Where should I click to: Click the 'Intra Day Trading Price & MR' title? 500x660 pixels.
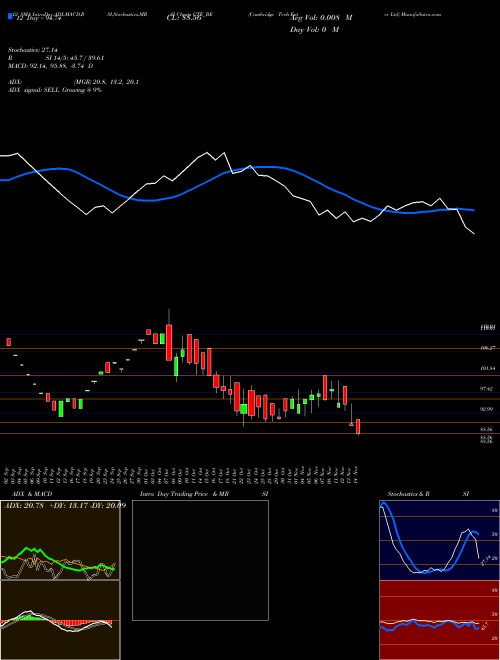184,494
